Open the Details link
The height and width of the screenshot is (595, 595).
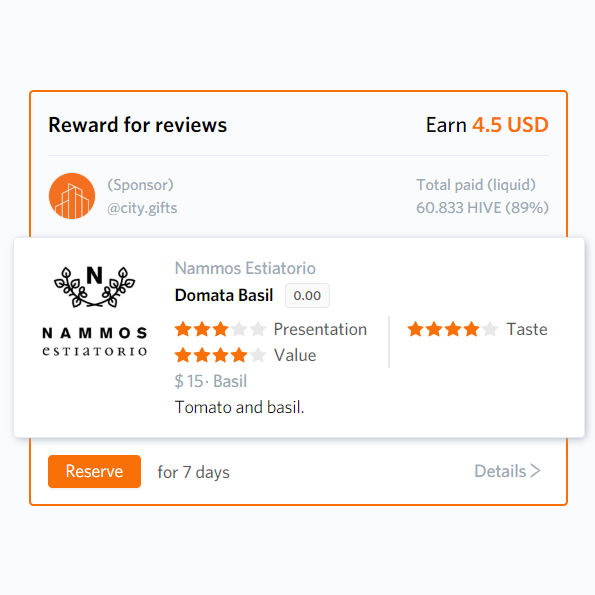[500, 471]
